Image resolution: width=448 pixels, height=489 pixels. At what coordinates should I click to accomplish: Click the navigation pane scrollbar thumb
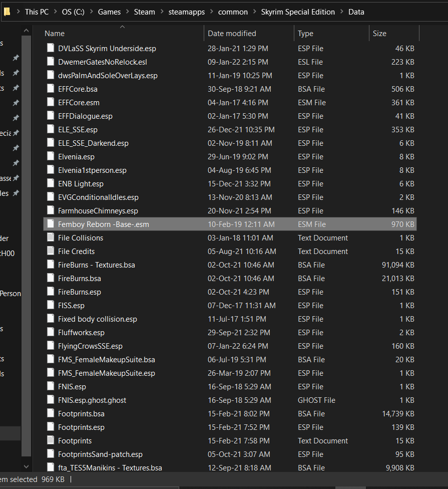(26, 246)
